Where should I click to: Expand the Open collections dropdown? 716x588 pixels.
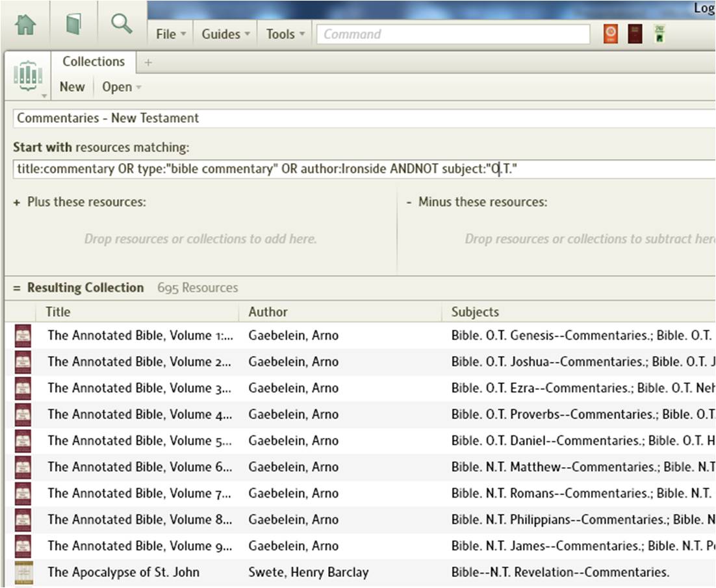point(121,87)
